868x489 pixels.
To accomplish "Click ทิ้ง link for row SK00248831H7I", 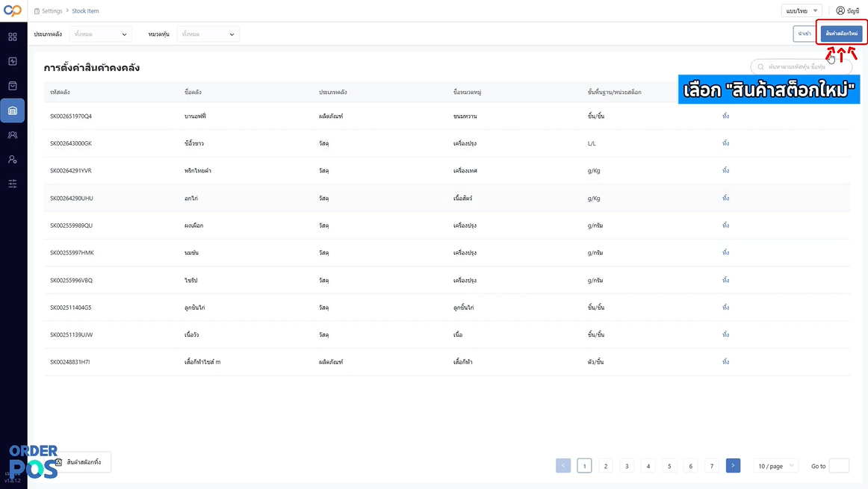I will (x=726, y=362).
